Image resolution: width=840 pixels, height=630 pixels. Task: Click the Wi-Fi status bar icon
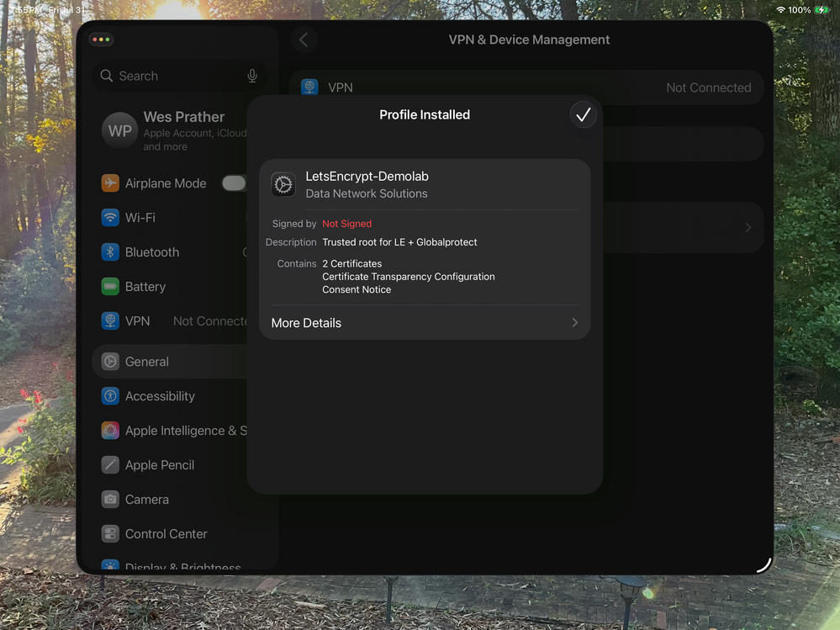coord(780,9)
